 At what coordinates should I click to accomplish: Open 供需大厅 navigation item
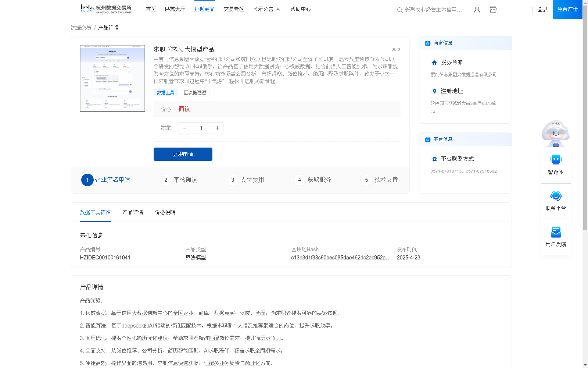(x=175, y=9)
